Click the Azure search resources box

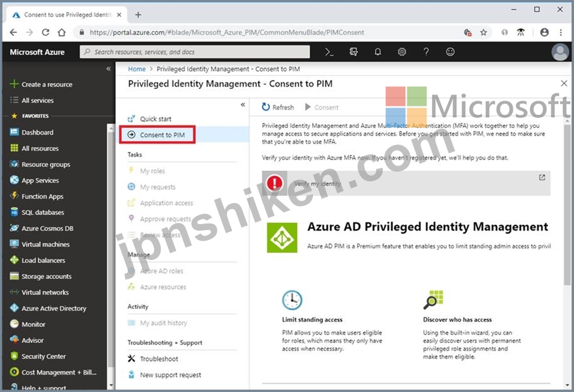click(195, 52)
